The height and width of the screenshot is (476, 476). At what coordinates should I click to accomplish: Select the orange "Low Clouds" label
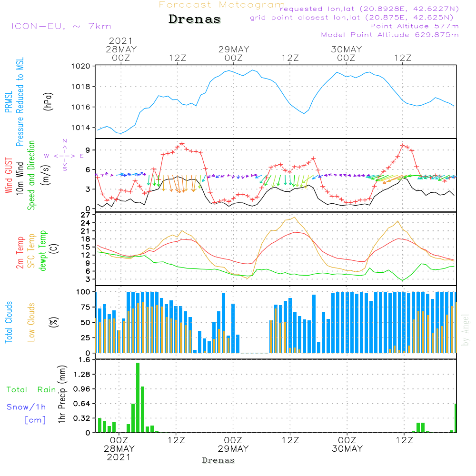click(x=31, y=322)
